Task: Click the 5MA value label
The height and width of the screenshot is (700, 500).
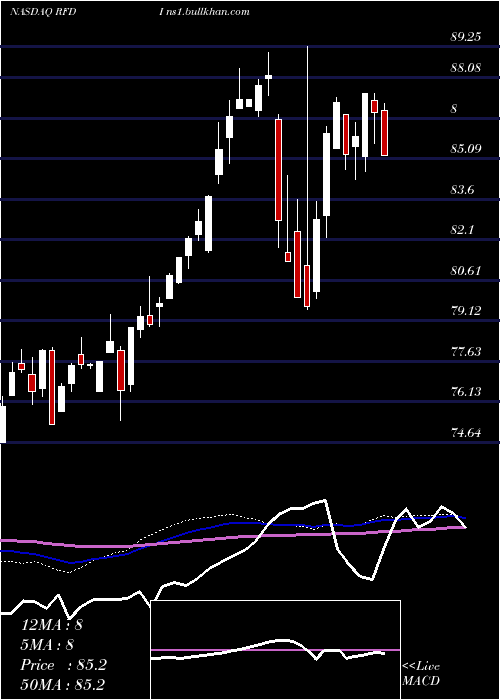Action: coord(47,645)
